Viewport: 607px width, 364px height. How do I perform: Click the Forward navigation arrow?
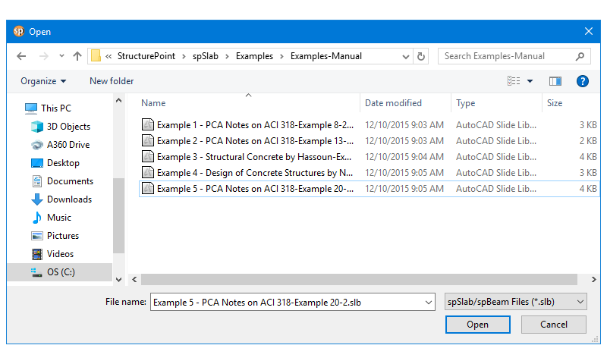(44, 56)
